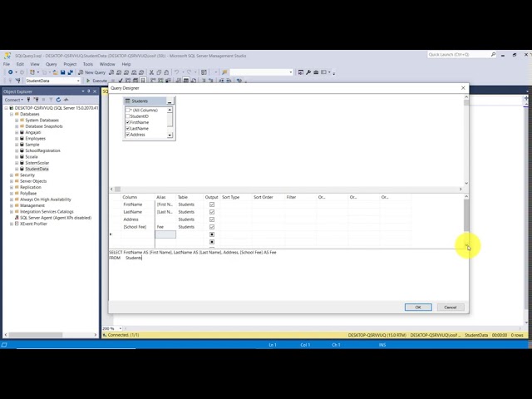Pin the Object Explorer panel
The height and width of the screenshot is (399, 532).
(x=89, y=91)
